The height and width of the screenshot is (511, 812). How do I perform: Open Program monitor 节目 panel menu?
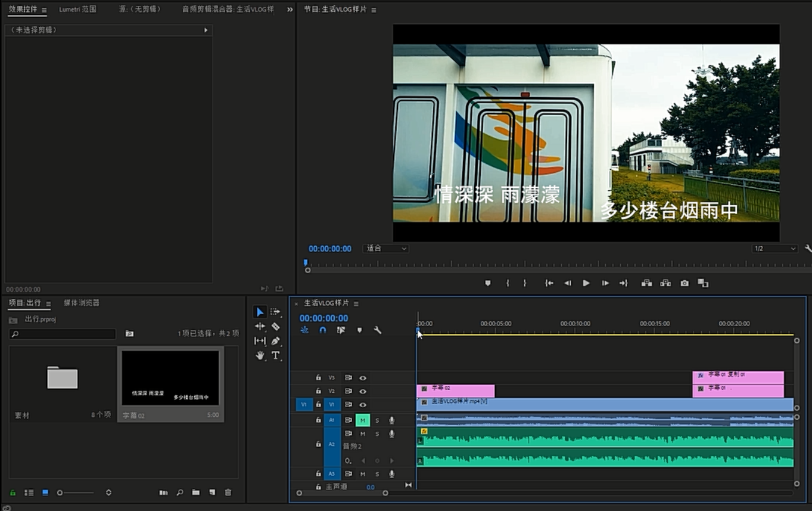pyautogui.click(x=374, y=10)
